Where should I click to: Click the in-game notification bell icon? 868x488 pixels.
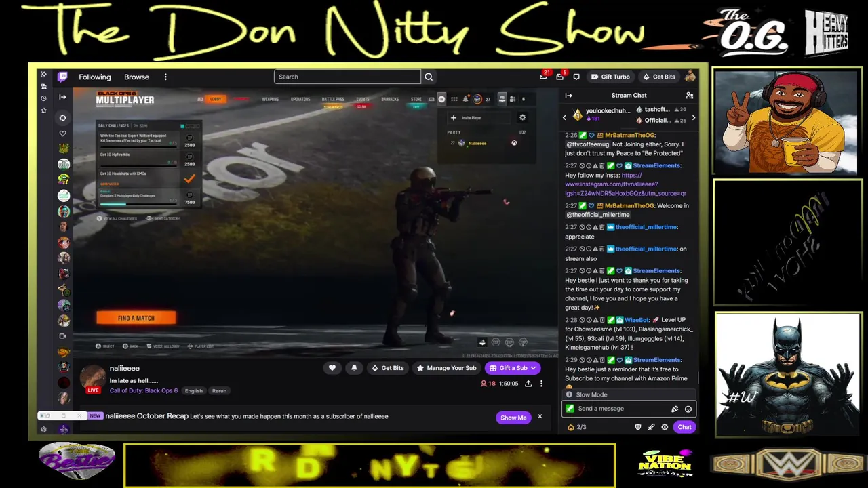point(465,99)
